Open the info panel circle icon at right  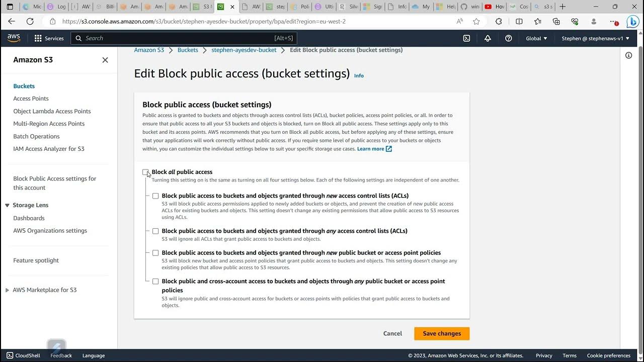click(628, 55)
